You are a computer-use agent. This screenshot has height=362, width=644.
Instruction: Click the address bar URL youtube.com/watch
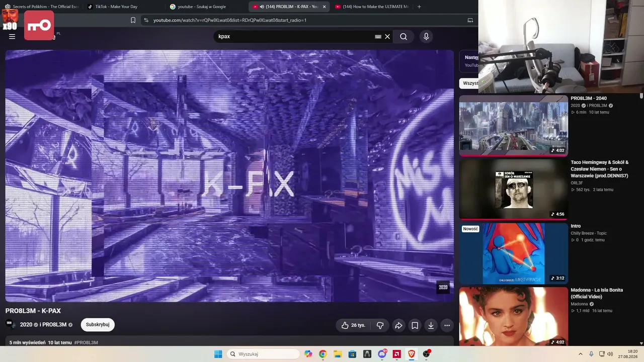[x=230, y=20]
